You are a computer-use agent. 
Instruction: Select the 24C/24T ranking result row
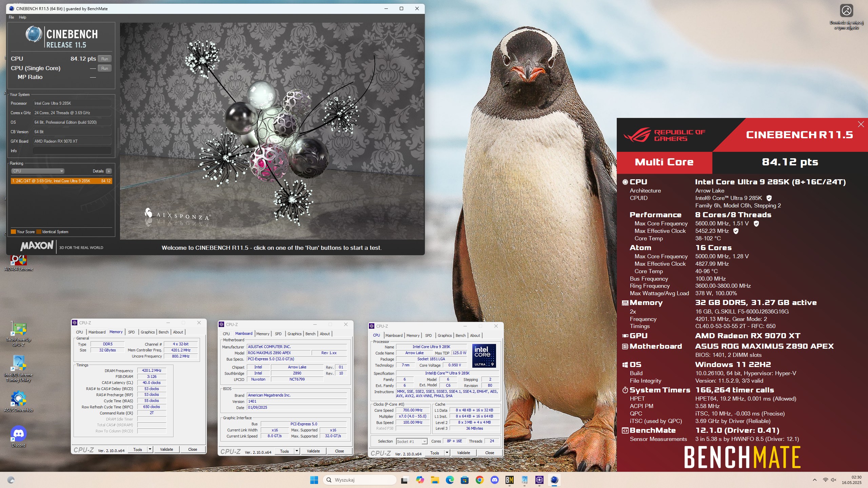point(61,181)
